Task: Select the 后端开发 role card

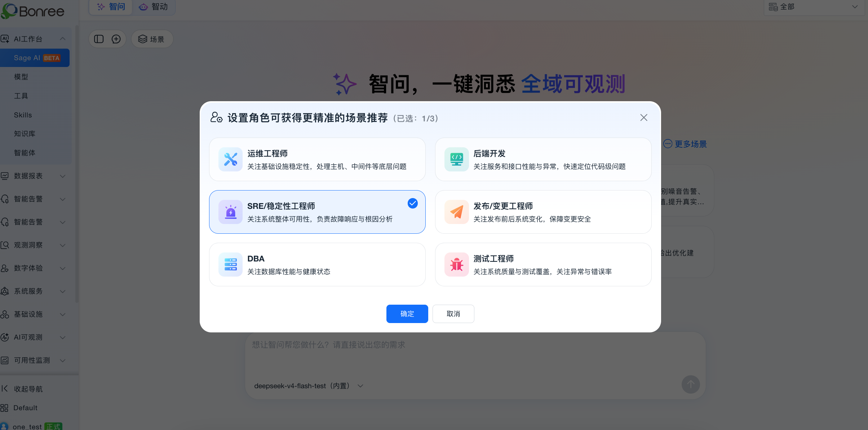Action: click(543, 159)
